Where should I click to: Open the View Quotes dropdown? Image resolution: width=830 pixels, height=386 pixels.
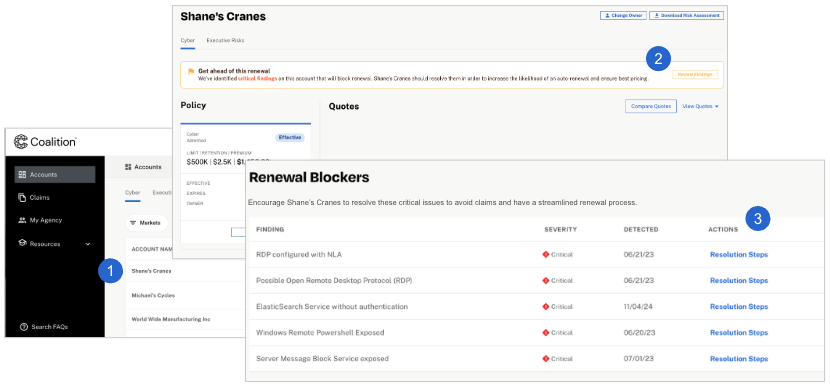(700, 106)
